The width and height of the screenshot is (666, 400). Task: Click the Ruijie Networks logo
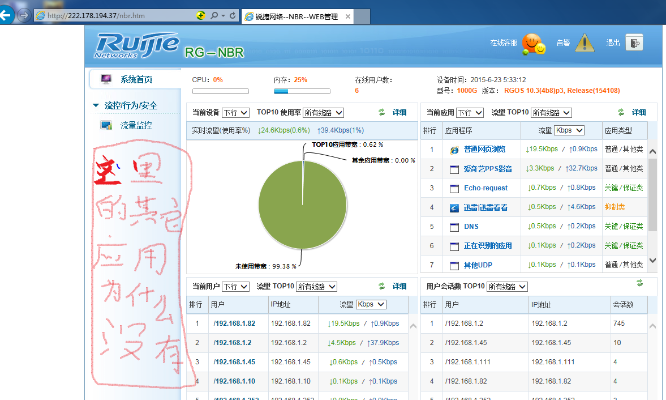point(135,47)
